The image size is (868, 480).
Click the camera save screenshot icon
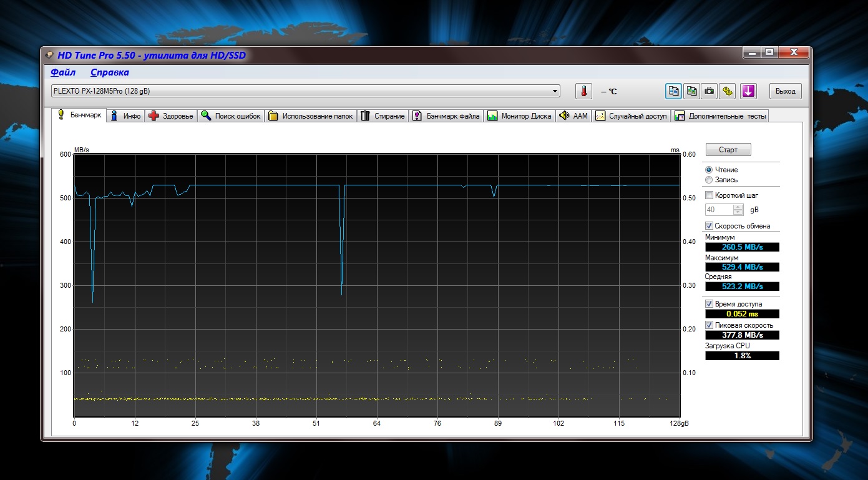pos(710,91)
